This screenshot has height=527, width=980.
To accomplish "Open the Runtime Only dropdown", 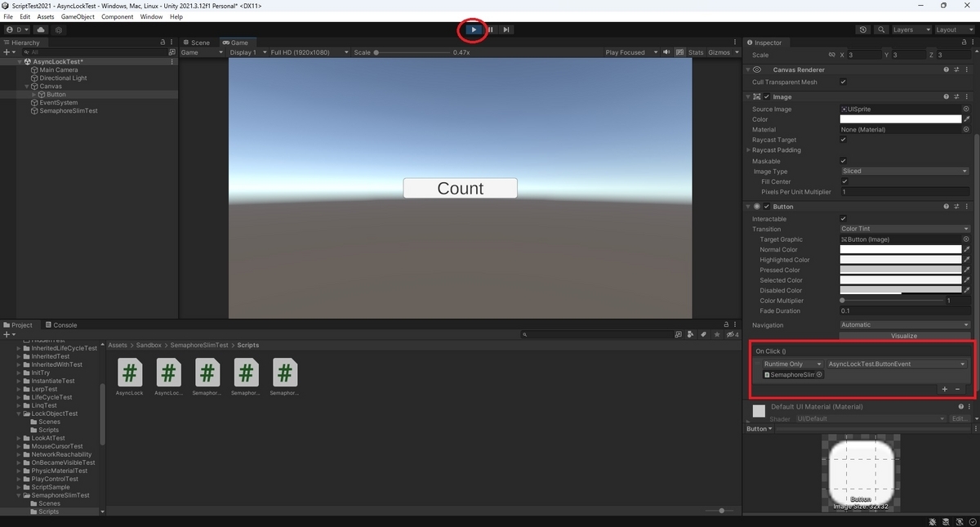I will point(791,364).
